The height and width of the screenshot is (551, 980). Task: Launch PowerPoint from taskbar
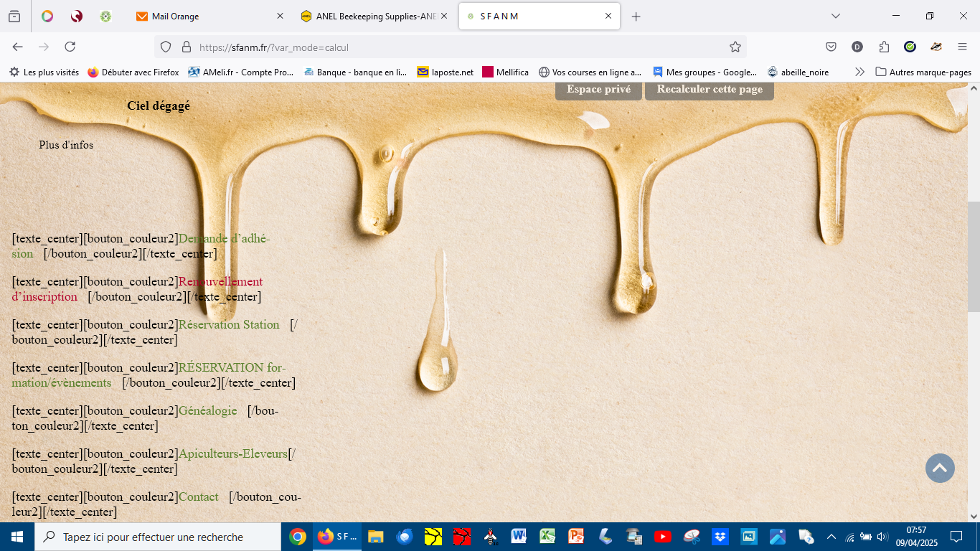point(576,537)
